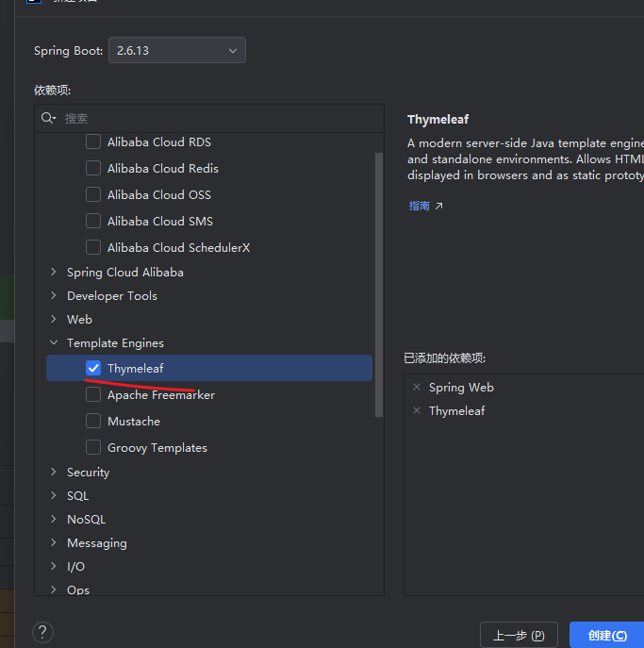
Task: Check Alibaba Cloud Redis checkbox
Action: (x=93, y=168)
